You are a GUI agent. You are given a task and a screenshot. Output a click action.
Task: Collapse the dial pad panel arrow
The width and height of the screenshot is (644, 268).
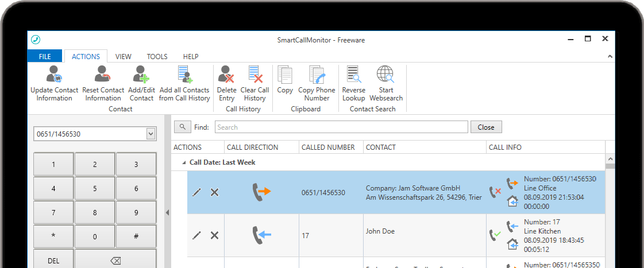pos(168,212)
